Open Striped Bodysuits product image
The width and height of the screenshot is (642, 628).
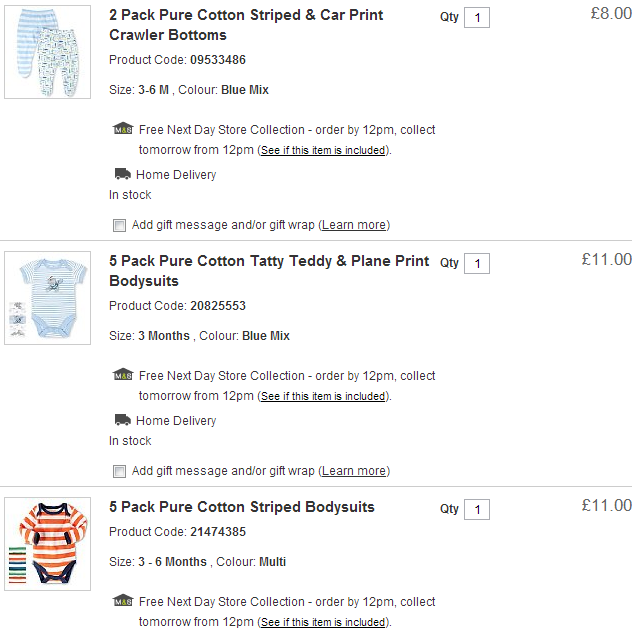47,544
